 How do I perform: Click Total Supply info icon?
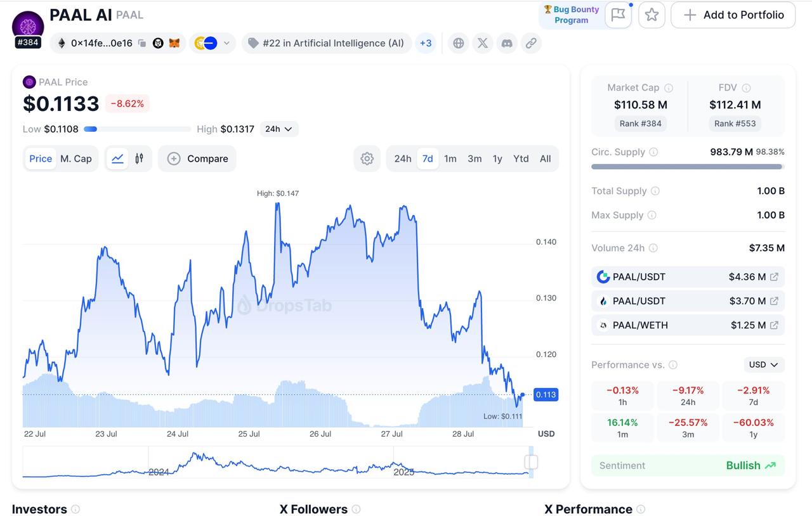655,191
